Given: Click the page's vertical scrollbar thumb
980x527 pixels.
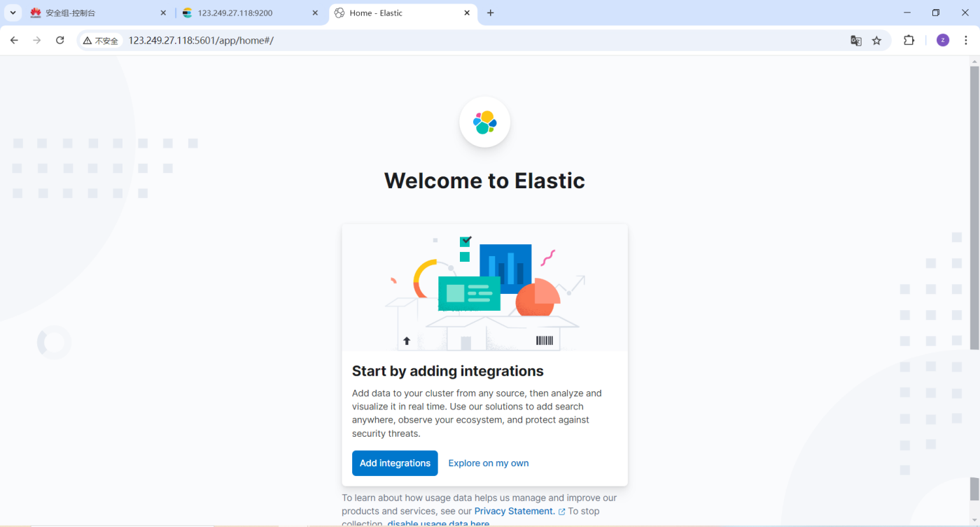Looking at the screenshot, I should coord(974,208).
